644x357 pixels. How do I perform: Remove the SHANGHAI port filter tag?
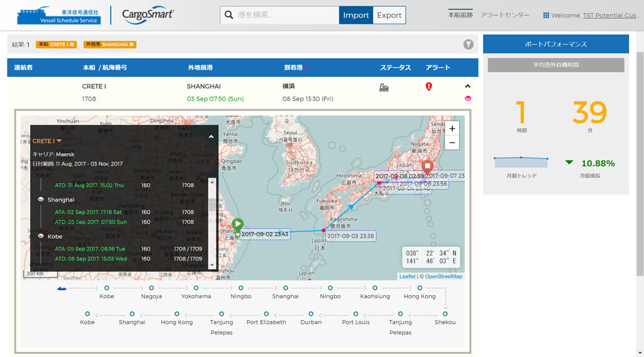(x=132, y=44)
